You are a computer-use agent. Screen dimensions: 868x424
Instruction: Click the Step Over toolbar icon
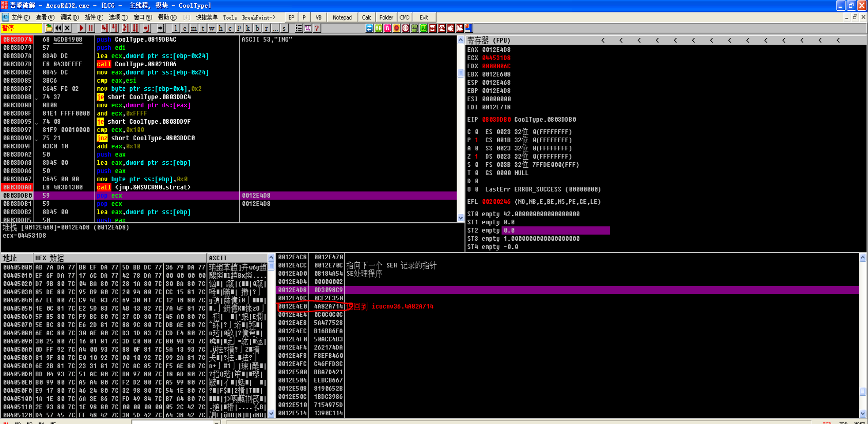[114, 28]
